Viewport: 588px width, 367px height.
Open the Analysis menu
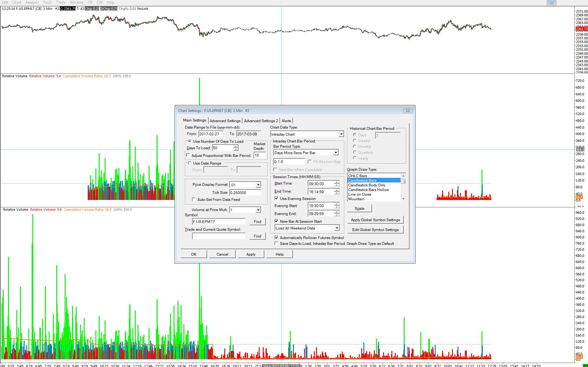coord(32,2)
